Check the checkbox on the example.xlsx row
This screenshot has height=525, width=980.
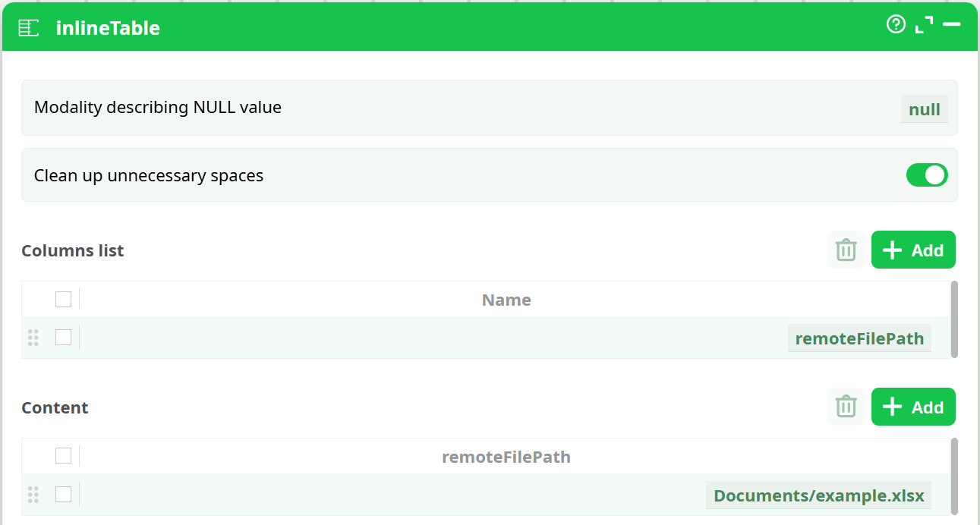coord(63,494)
